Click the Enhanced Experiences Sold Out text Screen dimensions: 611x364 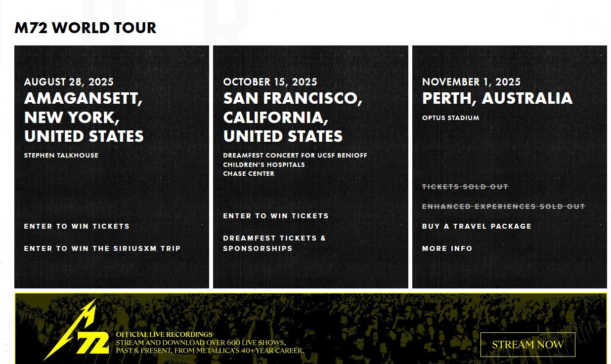coord(504,206)
